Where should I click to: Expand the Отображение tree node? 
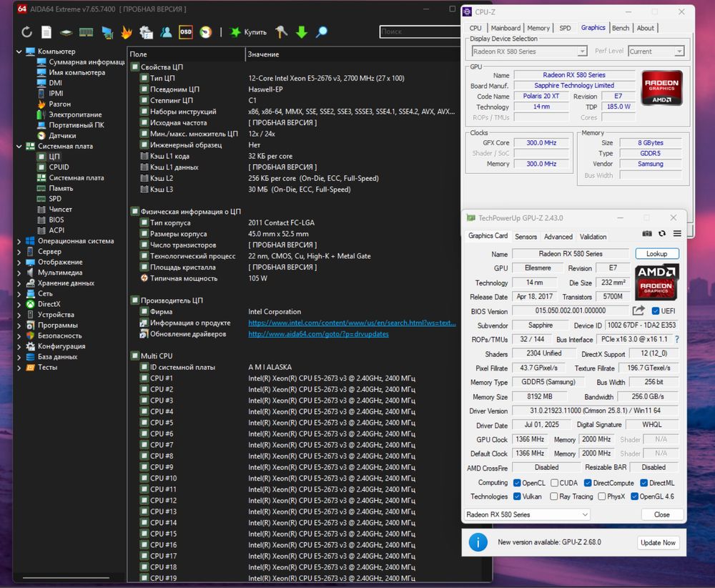tap(19, 263)
